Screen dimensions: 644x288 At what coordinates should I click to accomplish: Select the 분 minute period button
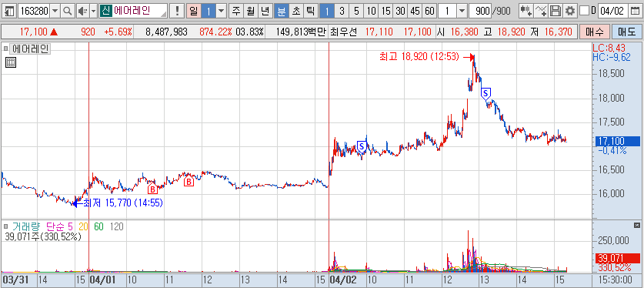282,11
